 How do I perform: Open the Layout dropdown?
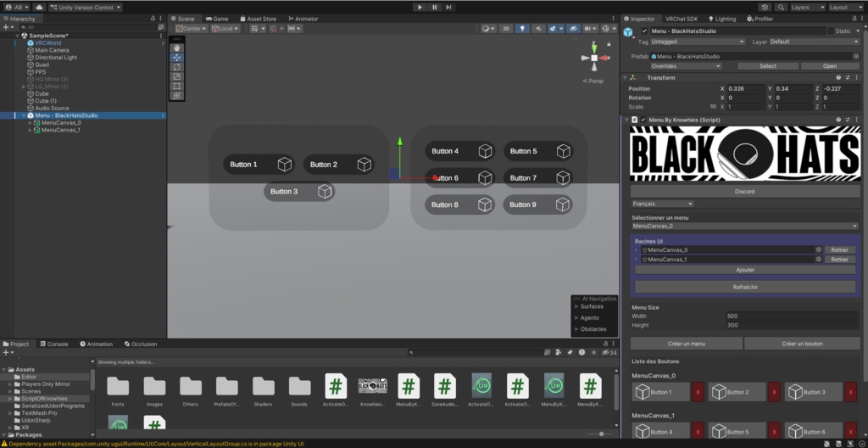point(845,7)
